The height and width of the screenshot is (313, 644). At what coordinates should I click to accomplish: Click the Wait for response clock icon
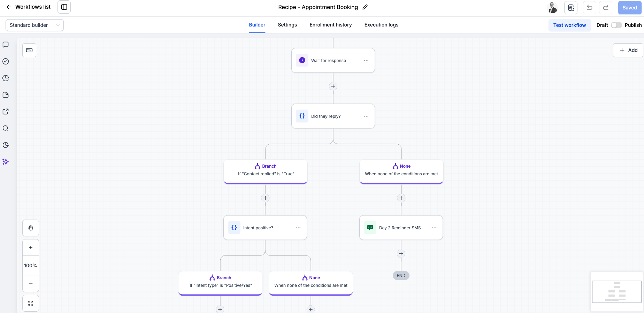pos(302,60)
